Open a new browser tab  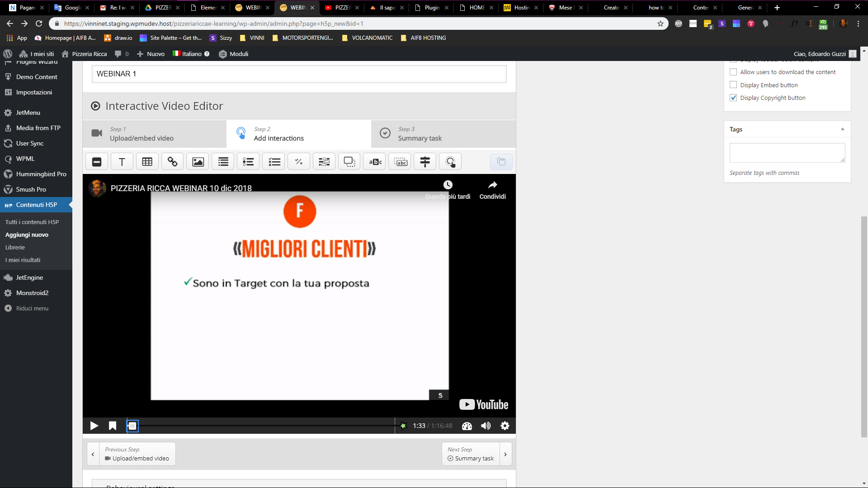tap(777, 8)
